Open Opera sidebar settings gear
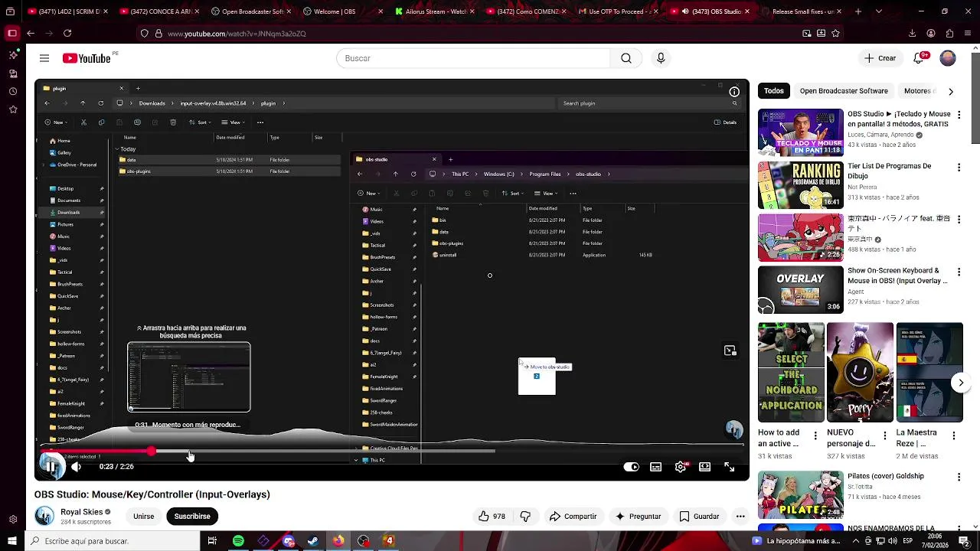 (x=13, y=519)
